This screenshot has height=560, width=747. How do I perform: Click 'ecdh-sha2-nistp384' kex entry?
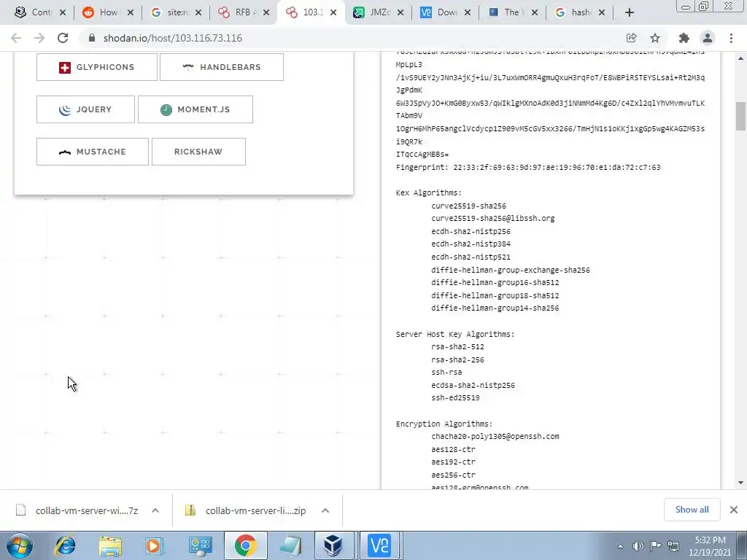pos(471,244)
